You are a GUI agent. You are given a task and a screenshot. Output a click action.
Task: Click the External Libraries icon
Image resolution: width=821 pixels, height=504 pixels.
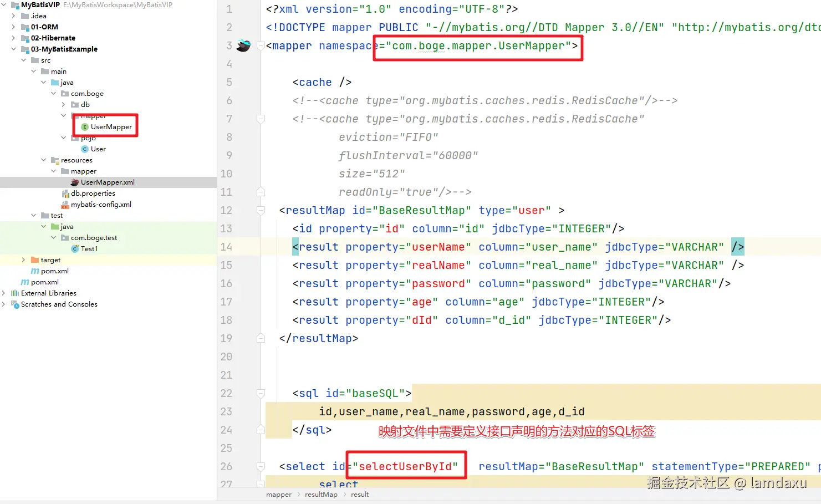pyautogui.click(x=15, y=293)
